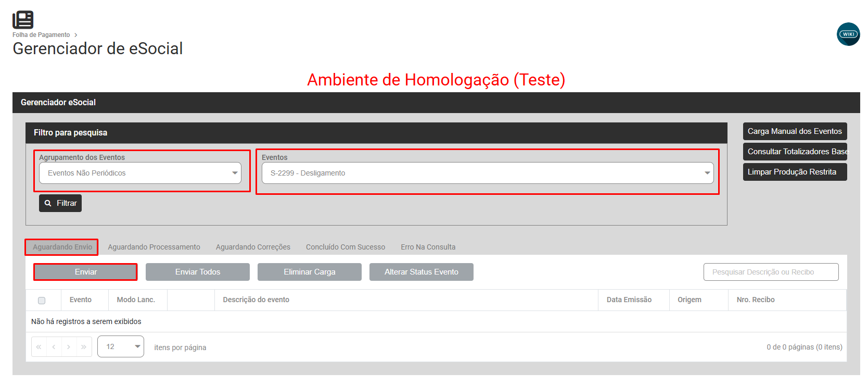This screenshot has height=385, width=868.
Task: Click the Folha de Pagamento breadcrumb link
Action: [41, 35]
